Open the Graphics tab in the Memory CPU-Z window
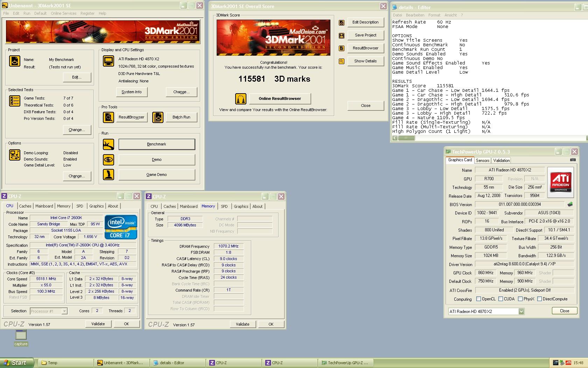The image size is (588, 368). point(241,206)
